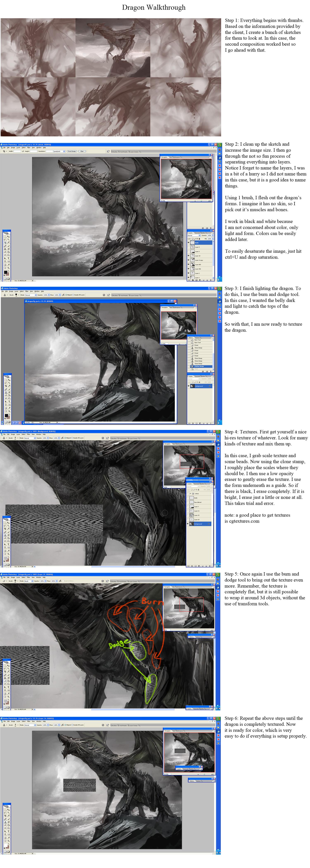The image size is (310, 868).
Task: Click Navigator preview thumbnail in Step 2
Action: coord(186,179)
